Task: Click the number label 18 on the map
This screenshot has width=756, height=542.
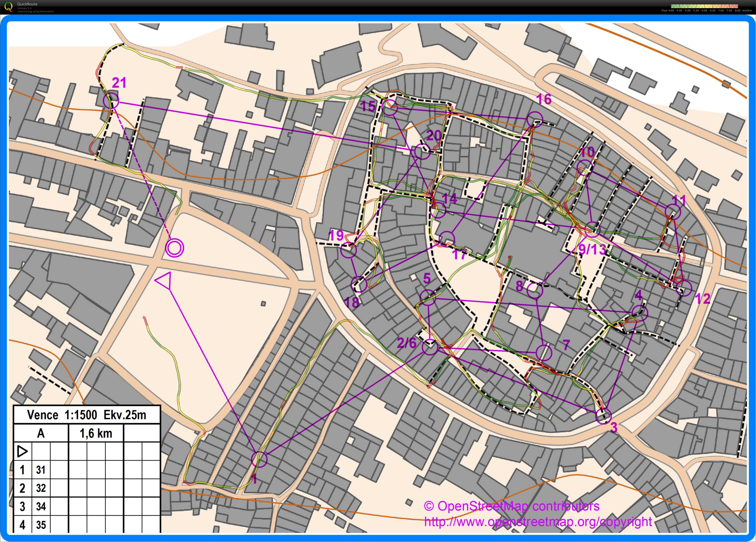Action: coord(351,303)
